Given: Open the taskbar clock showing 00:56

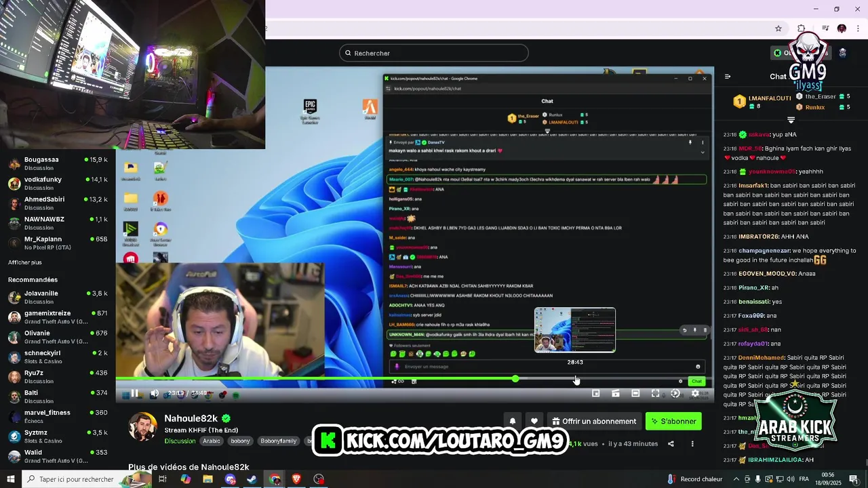Looking at the screenshot, I should tap(829, 479).
